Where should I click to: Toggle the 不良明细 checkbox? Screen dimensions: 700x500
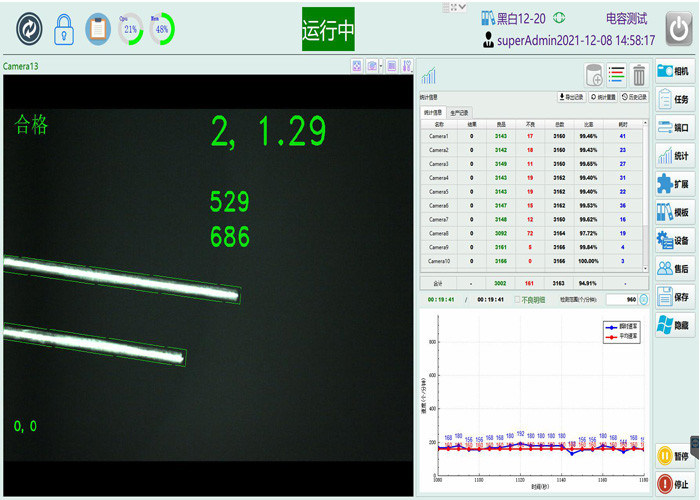pyautogui.click(x=517, y=299)
